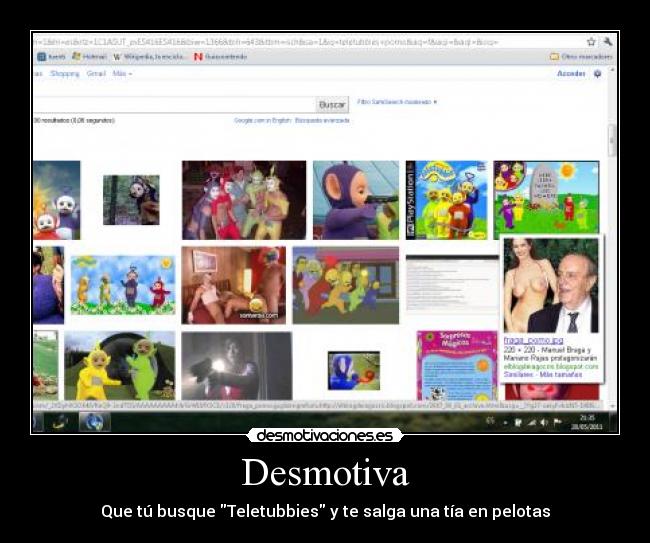This screenshot has height=543, width=650.
Task: Click the page vertical scrollbar thumb
Action: tap(612, 141)
